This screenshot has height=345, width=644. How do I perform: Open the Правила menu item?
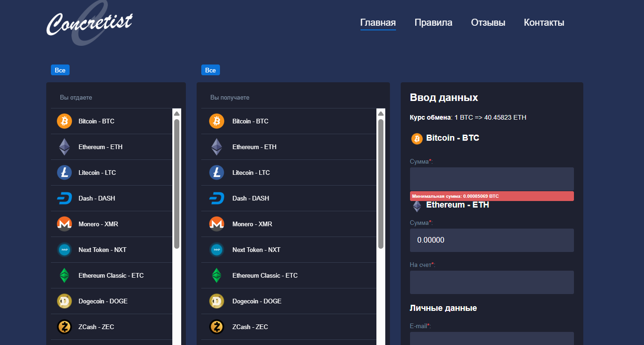433,22
